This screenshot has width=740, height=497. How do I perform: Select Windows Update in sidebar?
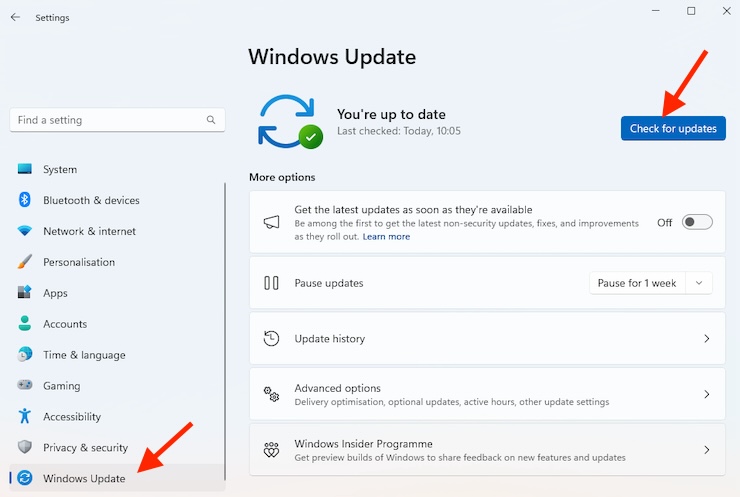tap(117, 478)
